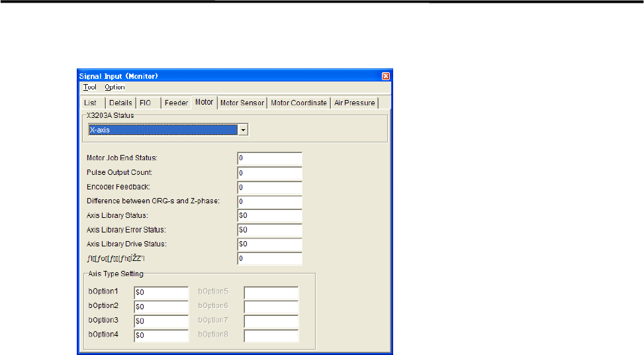Click the bOption8 empty field
The height and width of the screenshot is (355, 644).
(271, 336)
